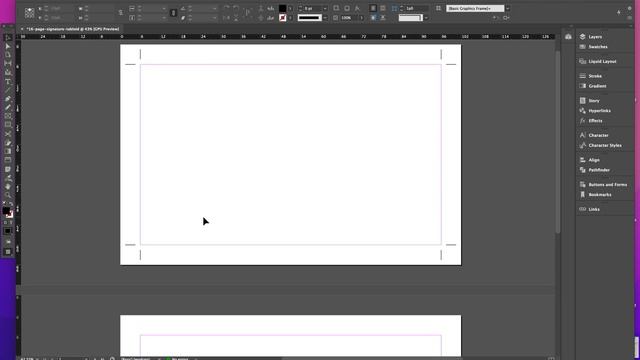640x360 pixels.
Task: Click the text wrap bounding box icon
Action: (x=383, y=8)
